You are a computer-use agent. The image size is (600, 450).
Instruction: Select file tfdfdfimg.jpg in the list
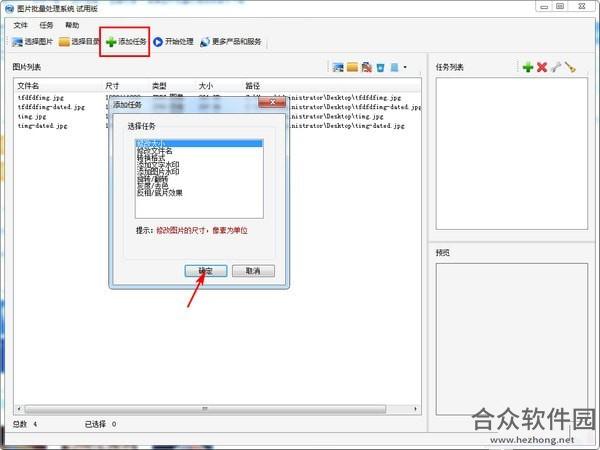point(41,98)
